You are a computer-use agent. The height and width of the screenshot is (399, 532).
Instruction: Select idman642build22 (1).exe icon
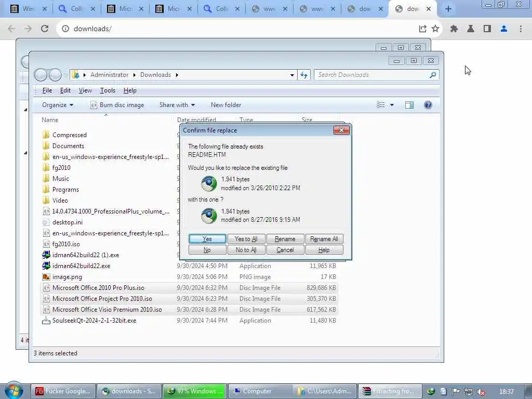(x=46, y=255)
